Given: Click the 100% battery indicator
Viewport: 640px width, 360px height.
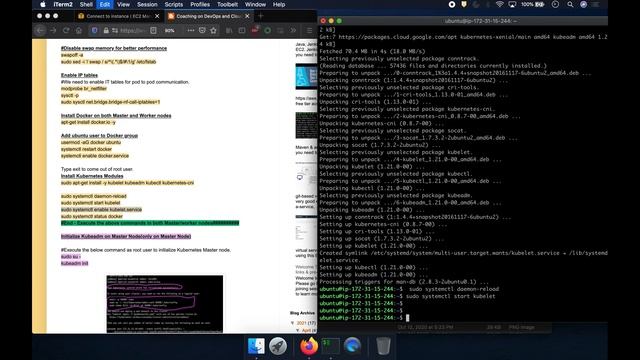Looking at the screenshot, I should (532, 4).
